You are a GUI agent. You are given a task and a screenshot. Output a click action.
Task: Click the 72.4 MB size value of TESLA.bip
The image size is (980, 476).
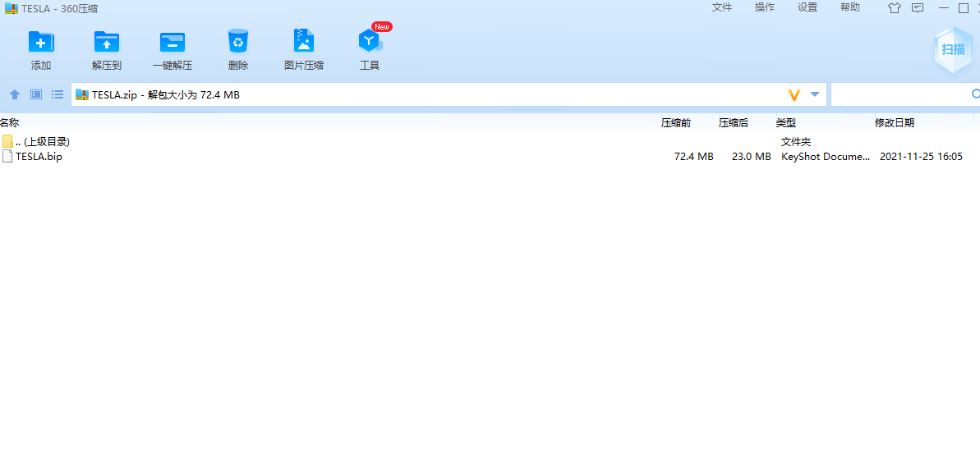(694, 157)
